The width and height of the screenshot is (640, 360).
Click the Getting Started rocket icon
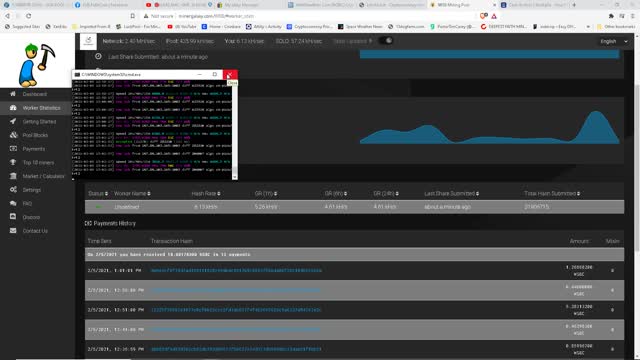coord(13,121)
